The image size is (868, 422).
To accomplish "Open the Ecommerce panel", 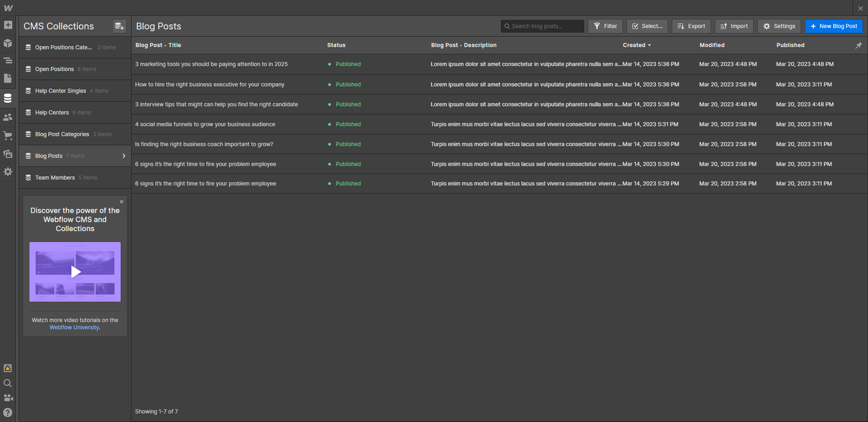I will coord(8,136).
